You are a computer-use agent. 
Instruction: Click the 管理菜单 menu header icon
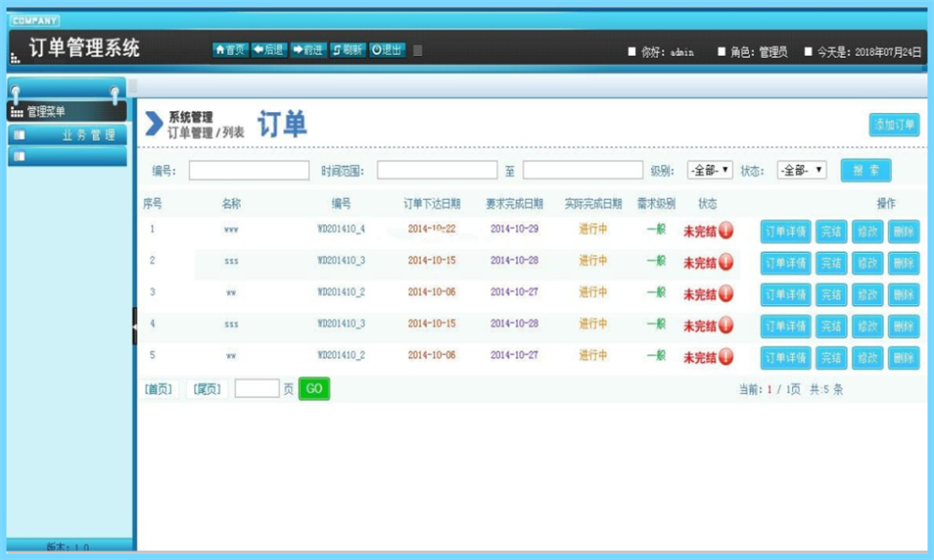point(17,112)
